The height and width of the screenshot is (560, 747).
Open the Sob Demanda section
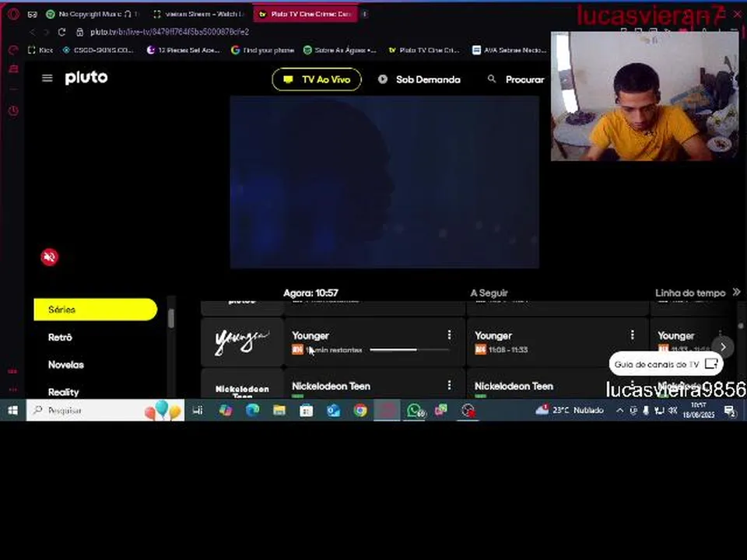point(419,79)
